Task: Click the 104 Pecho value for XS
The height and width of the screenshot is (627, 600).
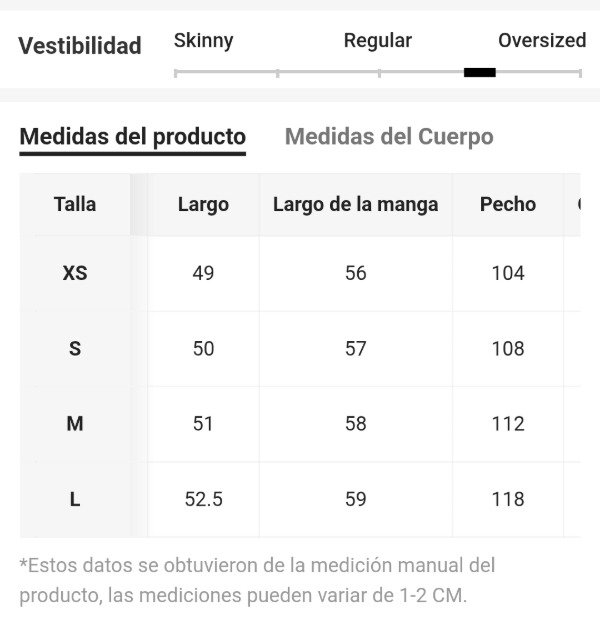Action: [508, 273]
